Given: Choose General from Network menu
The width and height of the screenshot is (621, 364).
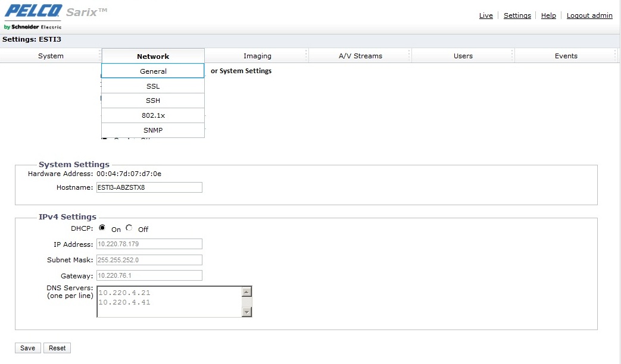Looking at the screenshot, I should tap(153, 71).
